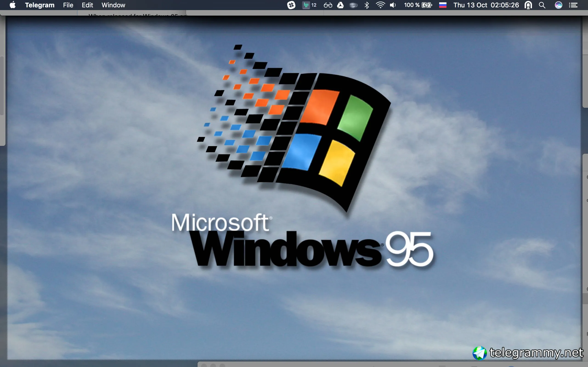
Task: Click the tunnel-shaped VPN menu bar icon
Action: click(x=528, y=5)
